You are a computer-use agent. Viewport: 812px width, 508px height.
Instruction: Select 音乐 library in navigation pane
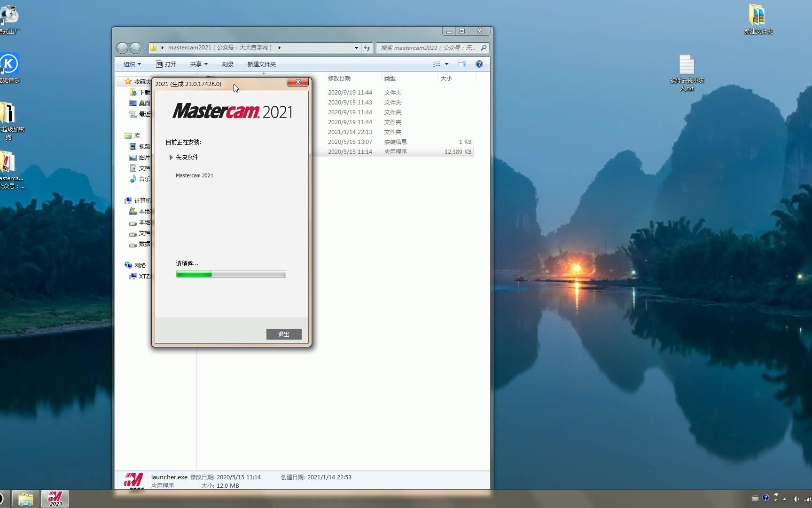point(140,179)
